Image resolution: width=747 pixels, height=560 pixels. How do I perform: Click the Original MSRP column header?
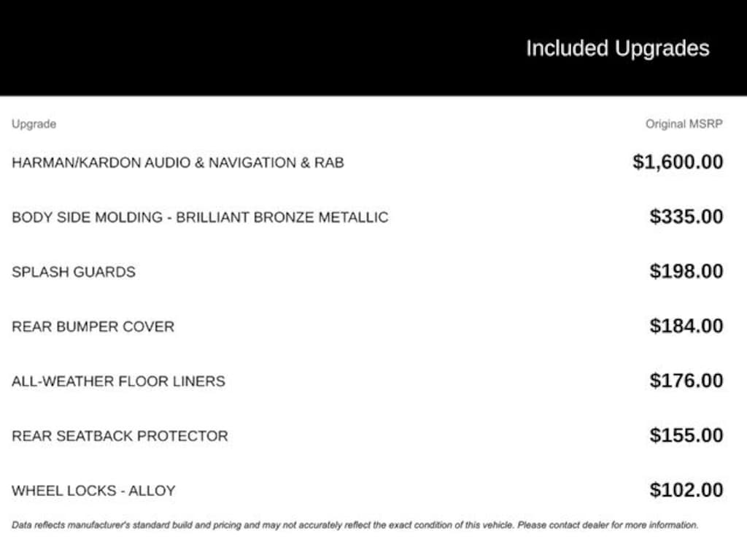684,124
